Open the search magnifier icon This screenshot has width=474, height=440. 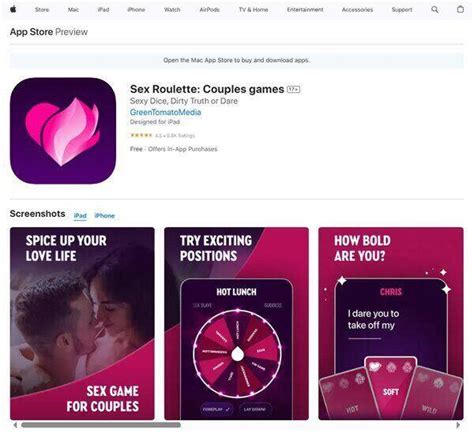[435, 10]
